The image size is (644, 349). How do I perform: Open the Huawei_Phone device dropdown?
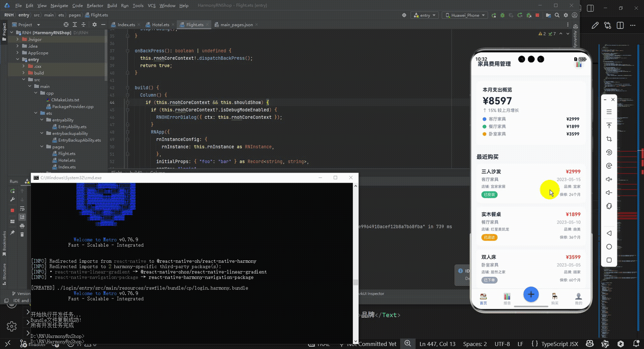click(464, 15)
